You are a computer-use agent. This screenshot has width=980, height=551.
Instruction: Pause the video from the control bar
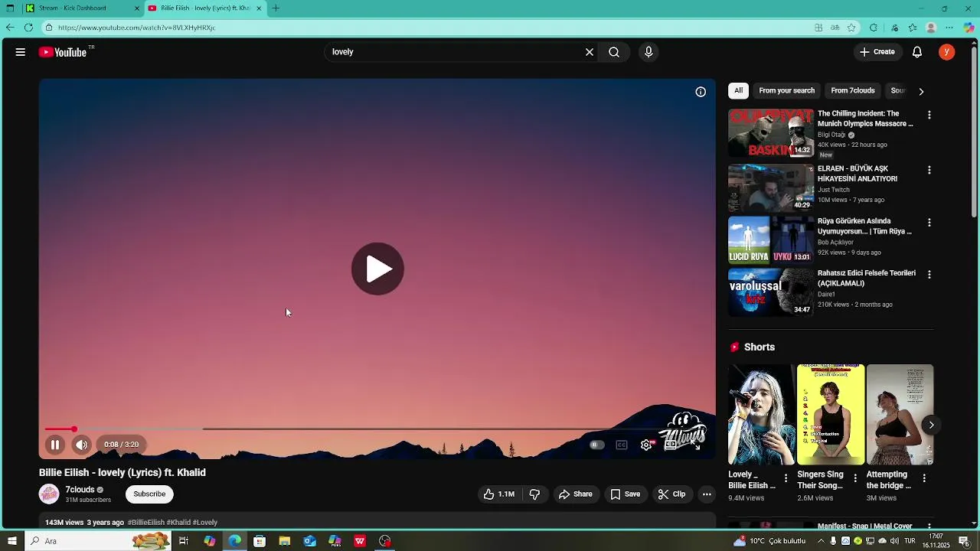(55, 445)
